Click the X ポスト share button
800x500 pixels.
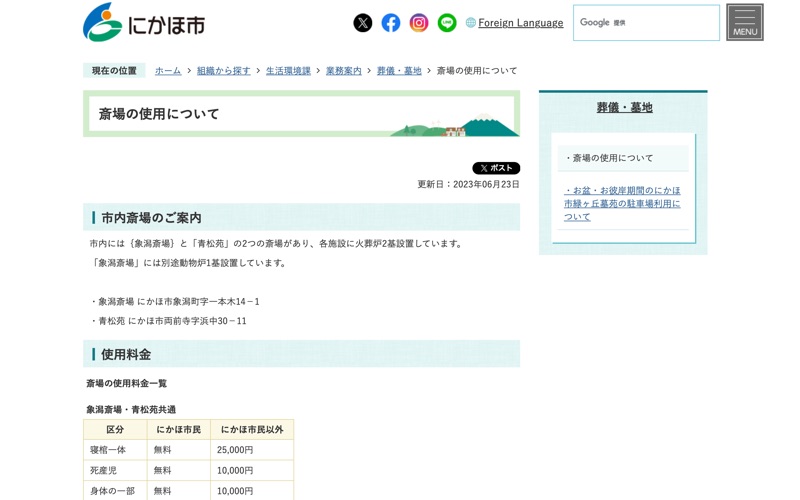[496, 168]
